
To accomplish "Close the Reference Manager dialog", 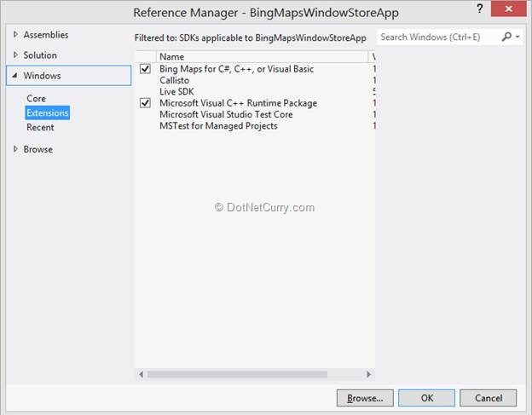I will coord(508,9).
